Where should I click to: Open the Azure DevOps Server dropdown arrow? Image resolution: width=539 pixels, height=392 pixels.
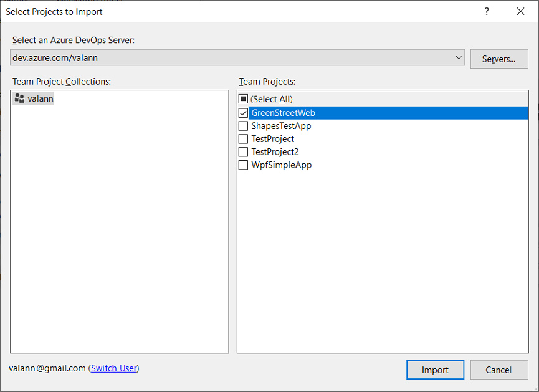[459, 58]
